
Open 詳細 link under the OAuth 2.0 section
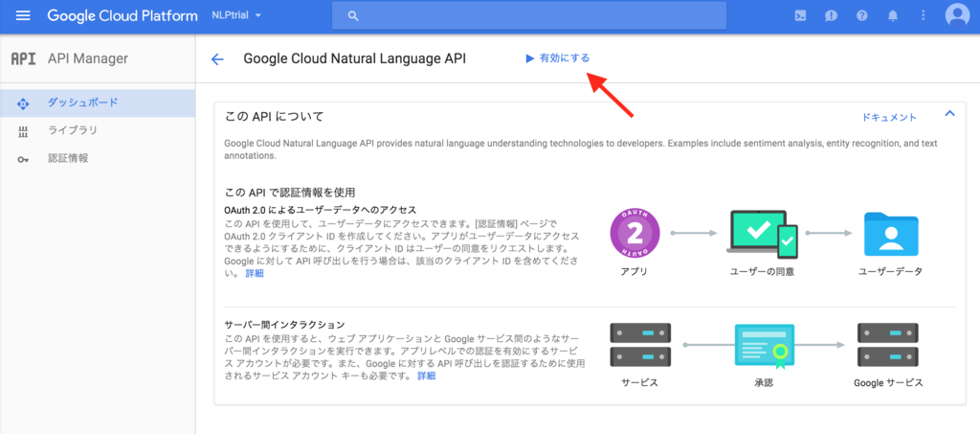point(255,273)
